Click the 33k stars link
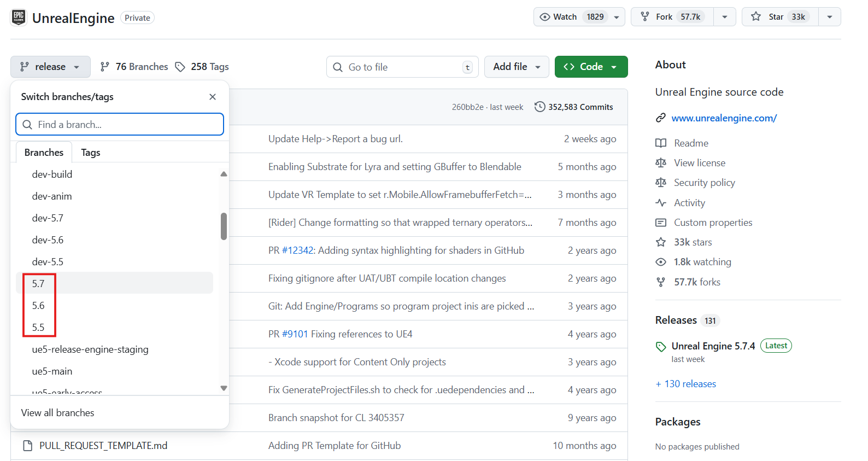 (693, 242)
